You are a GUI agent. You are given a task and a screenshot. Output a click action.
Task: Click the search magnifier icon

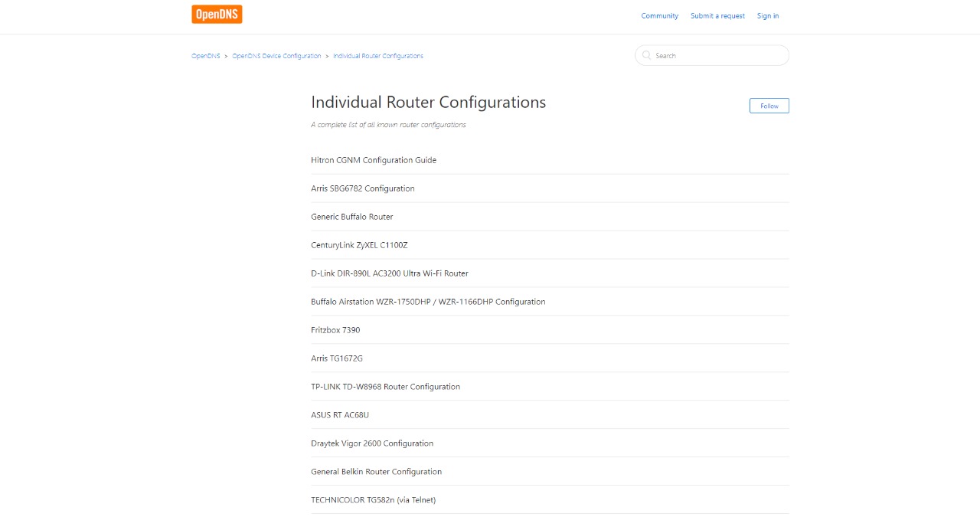pyautogui.click(x=647, y=55)
